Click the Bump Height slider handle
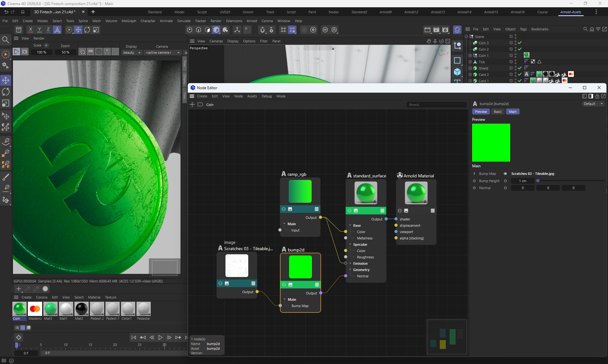The height and width of the screenshot is (364, 608). point(538,181)
